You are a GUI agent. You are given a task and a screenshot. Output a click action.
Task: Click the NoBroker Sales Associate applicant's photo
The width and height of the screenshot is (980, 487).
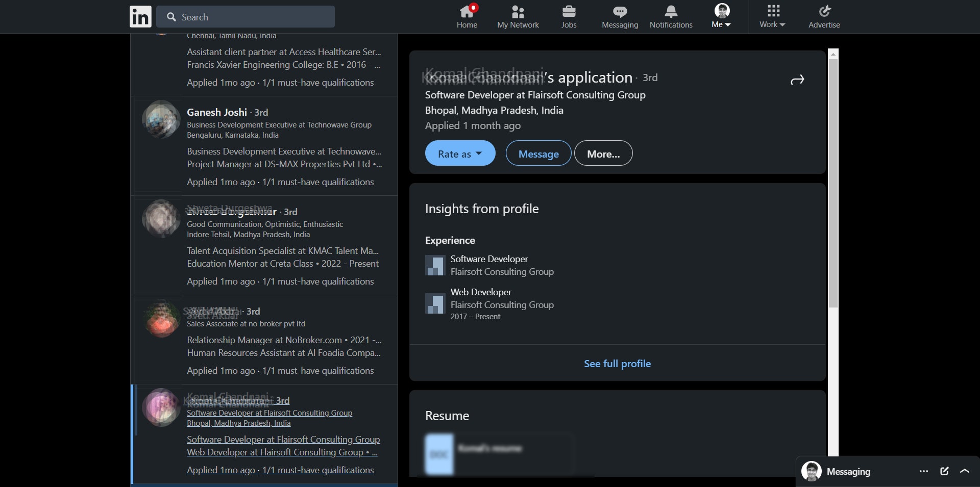point(161,318)
